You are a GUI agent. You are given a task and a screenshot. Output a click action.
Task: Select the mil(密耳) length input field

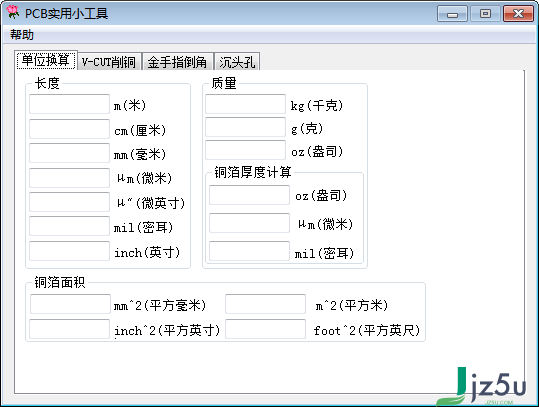point(69,226)
